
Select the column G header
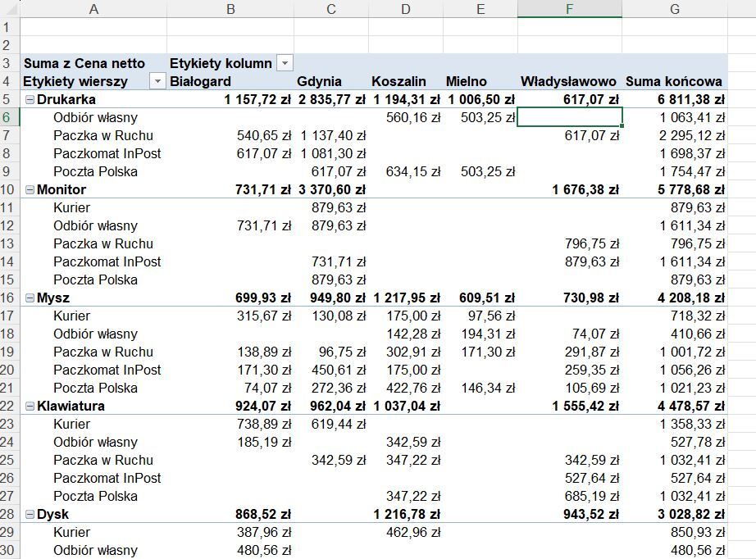pos(674,9)
